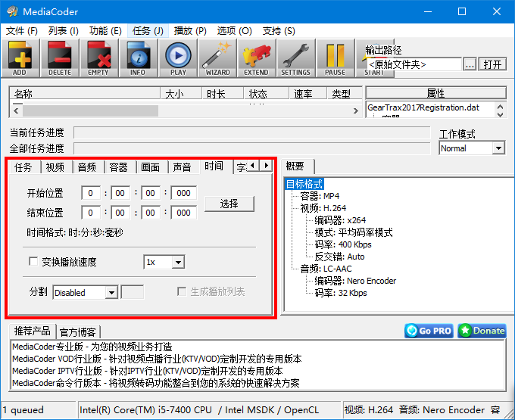Open the 选项 (O) menu

(235, 31)
